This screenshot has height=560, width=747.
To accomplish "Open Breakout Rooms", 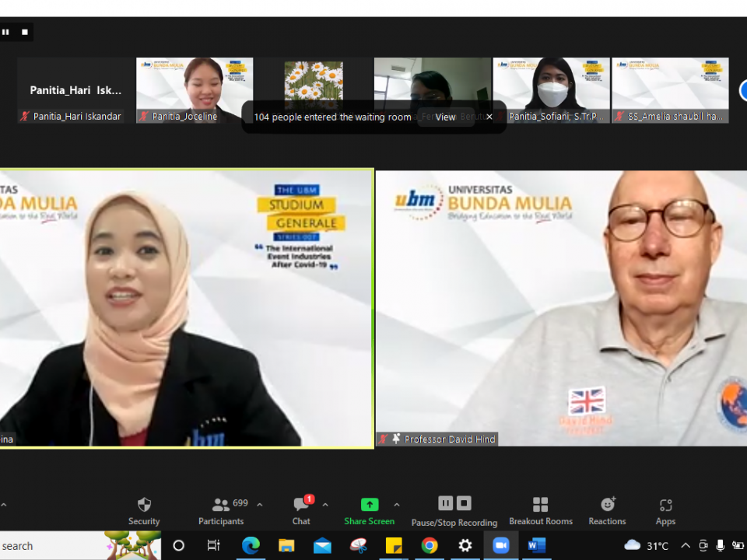I will 541,512.
